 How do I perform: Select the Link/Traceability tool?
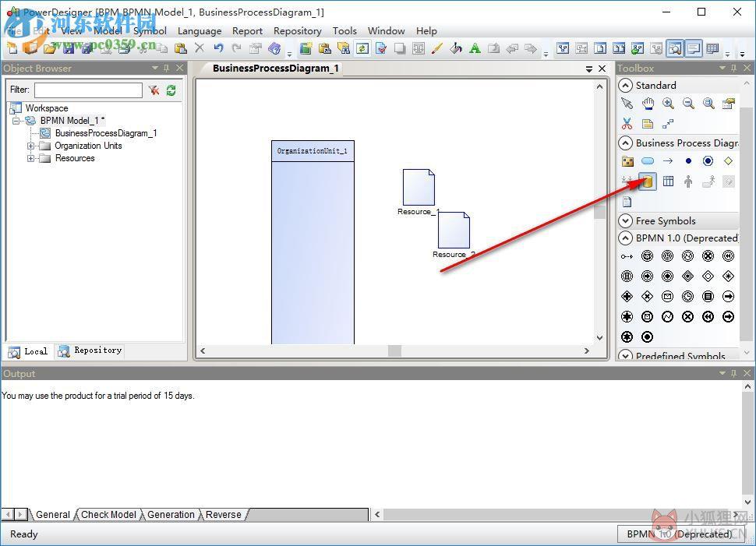[668, 123]
